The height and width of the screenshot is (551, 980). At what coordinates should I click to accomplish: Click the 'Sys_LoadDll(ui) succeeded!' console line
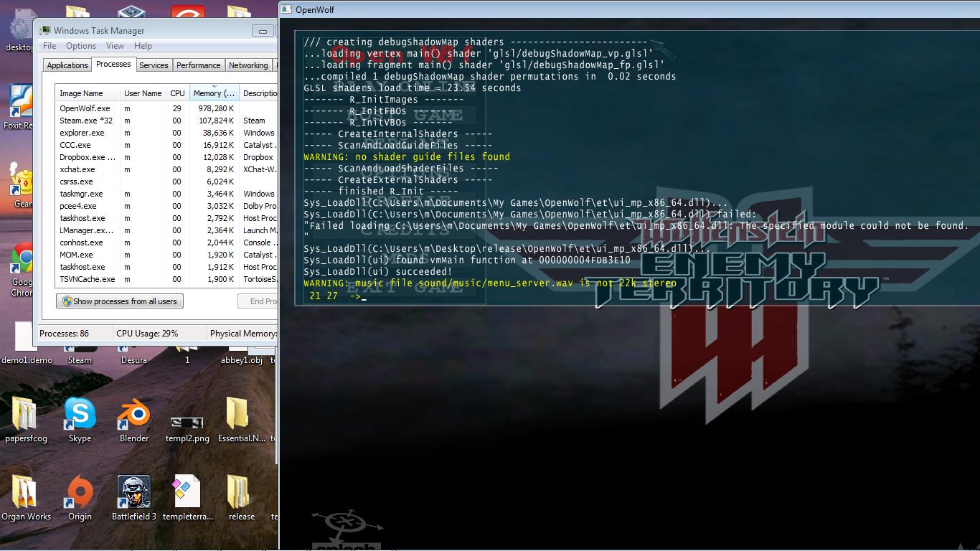(x=378, y=271)
